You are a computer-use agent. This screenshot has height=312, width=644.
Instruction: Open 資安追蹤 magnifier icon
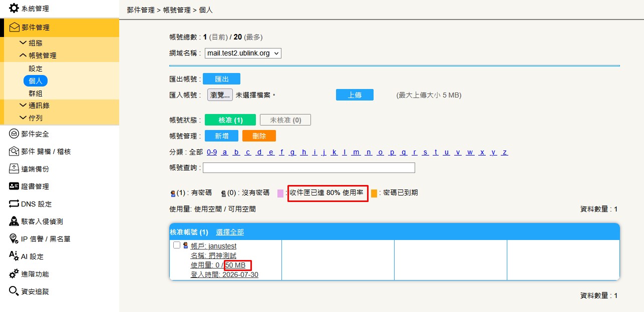14,291
